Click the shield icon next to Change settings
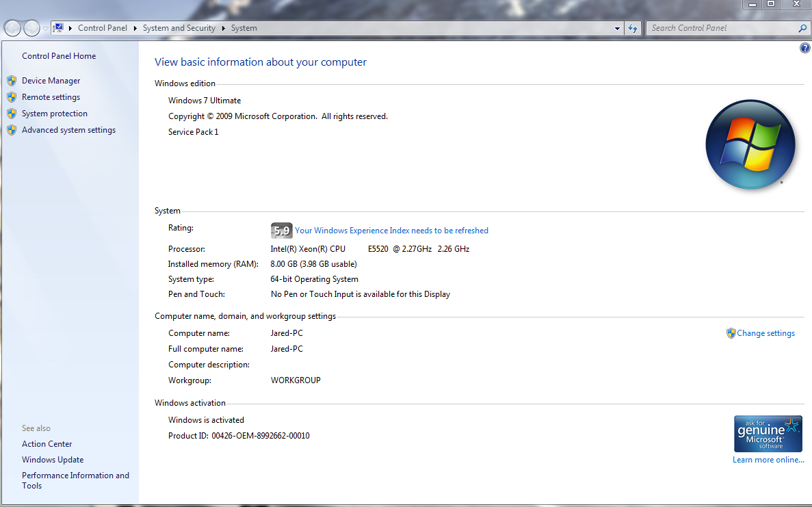 click(x=731, y=333)
